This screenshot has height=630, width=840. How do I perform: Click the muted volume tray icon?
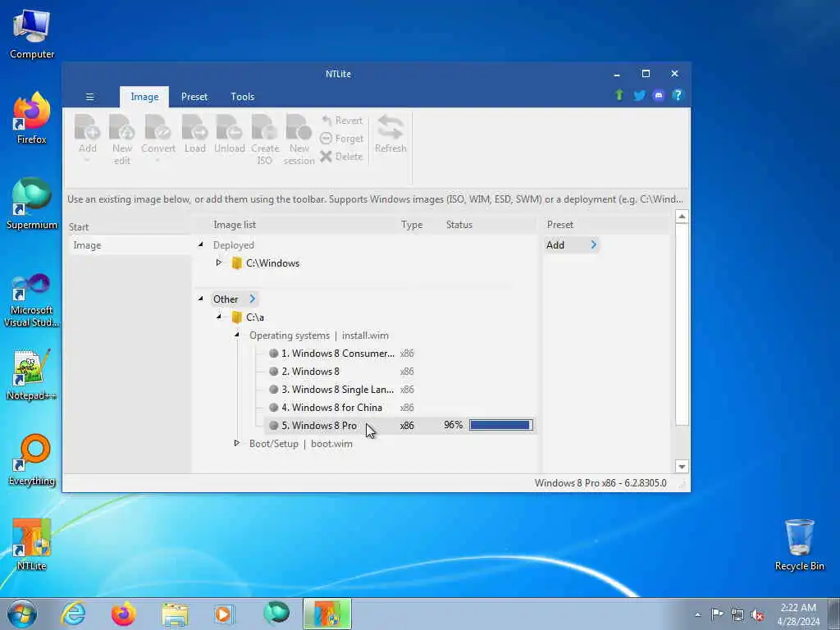tap(757, 614)
